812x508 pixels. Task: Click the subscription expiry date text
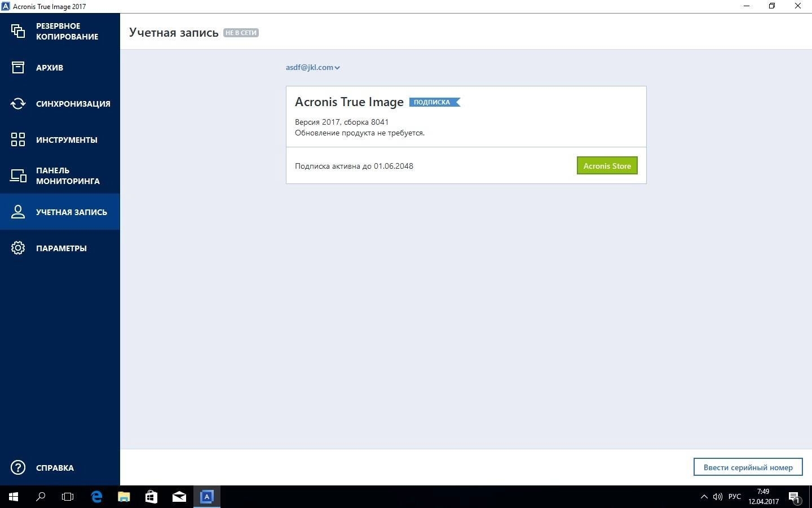coord(354,166)
